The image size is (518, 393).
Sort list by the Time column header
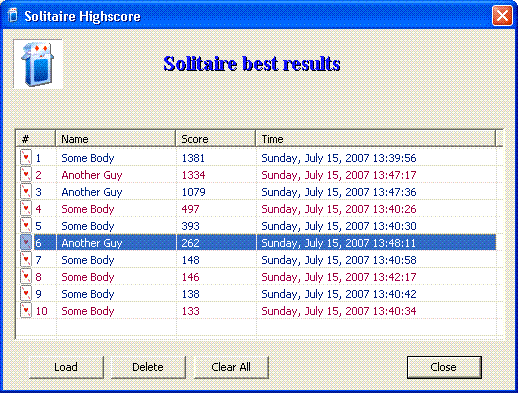(376, 139)
